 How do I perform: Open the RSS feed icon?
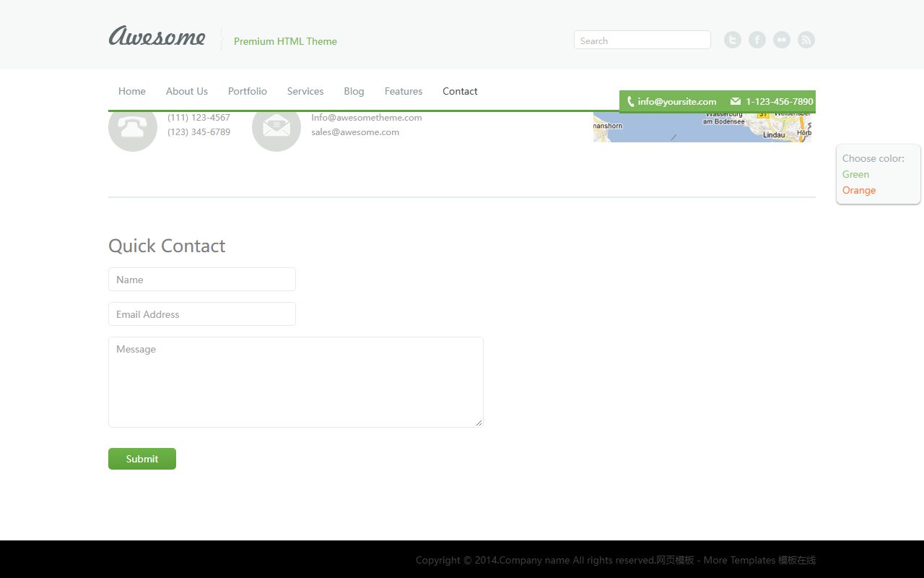pyautogui.click(x=806, y=40)
